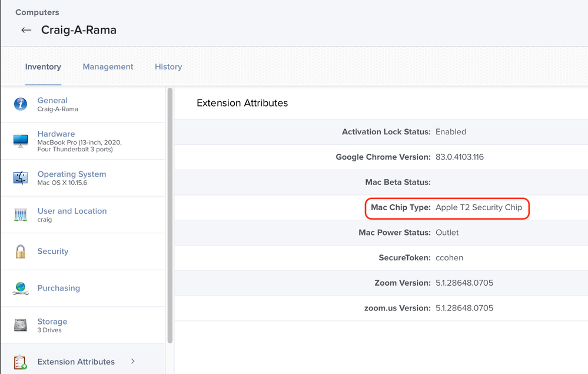Click the SecureToken label
This screenshot has width=588, height=374.
coord(404,257)
